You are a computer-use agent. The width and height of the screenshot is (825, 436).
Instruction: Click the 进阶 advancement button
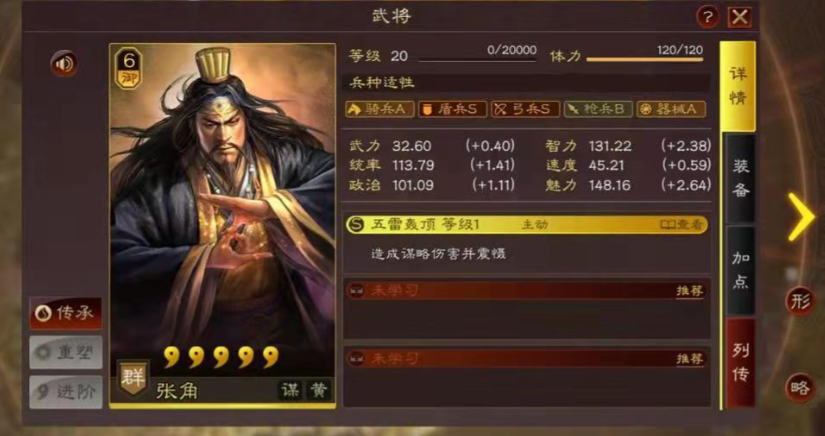coord(66,392)
